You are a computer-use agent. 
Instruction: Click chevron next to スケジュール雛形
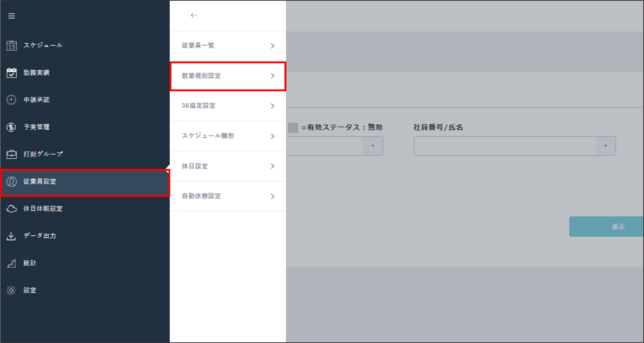coord(273,136)
